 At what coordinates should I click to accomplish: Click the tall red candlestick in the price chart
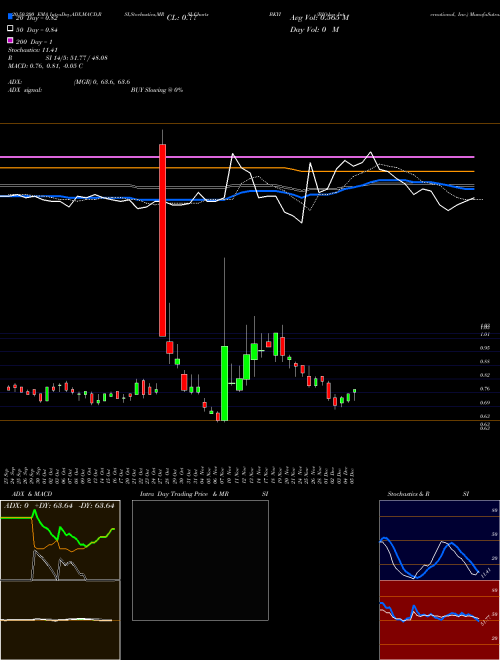click(162, 240)
